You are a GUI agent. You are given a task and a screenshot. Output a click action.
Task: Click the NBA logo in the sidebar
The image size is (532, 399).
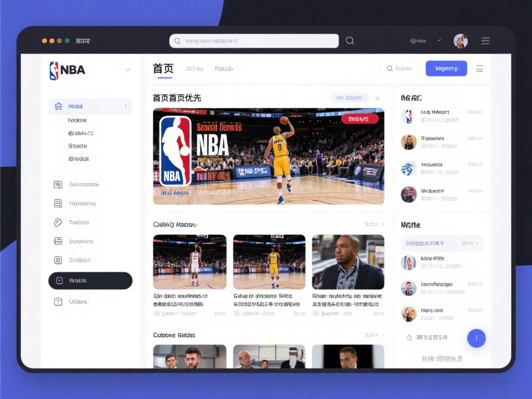(x=67, y=70)
